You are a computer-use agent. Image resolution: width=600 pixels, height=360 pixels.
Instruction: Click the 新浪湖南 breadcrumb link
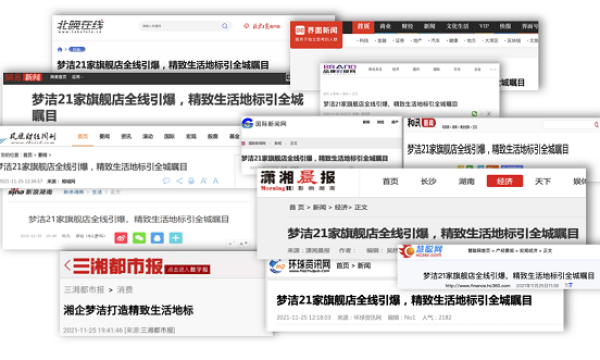73,192
